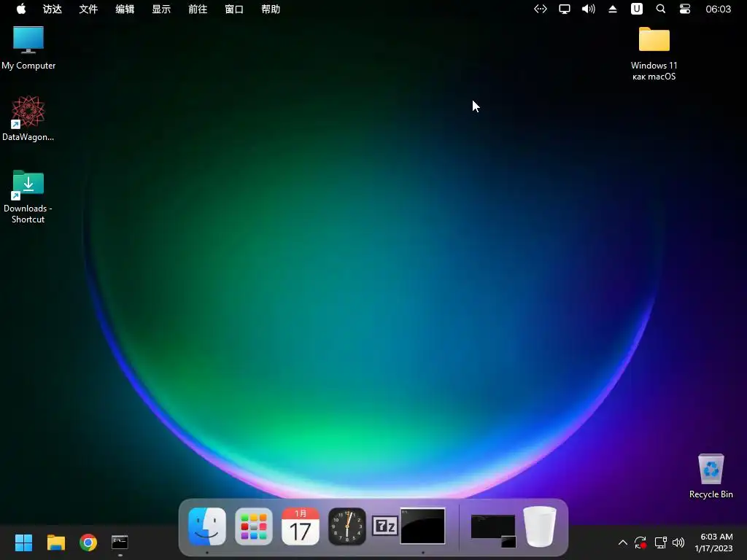Click the minimized windows thumbnail in dock
747x560 pixels.
tap(494, 531)
